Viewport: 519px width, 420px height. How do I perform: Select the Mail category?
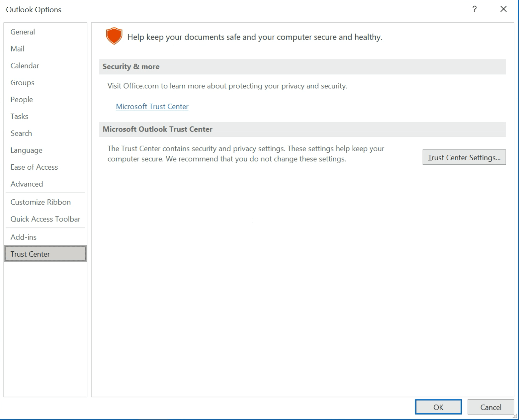coord(45,49)
